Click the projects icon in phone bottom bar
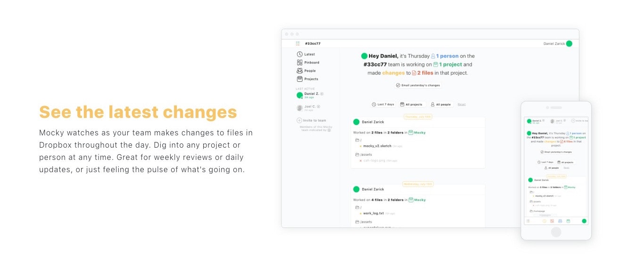This screenshot has height=275, width=644. (x=568, y=221)
